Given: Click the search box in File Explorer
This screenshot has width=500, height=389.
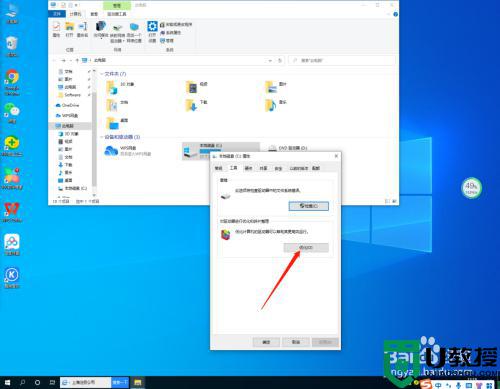Looking at the screenshot, I should (x=342, y=61).
